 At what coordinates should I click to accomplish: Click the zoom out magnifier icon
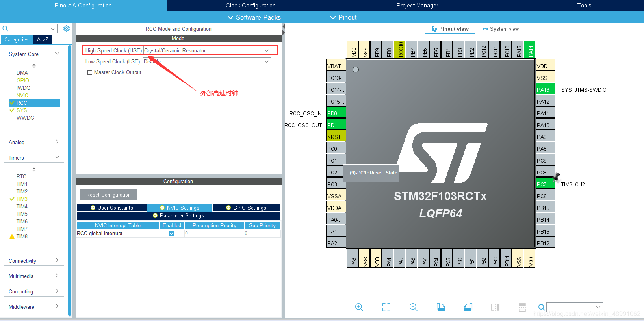coord(414,307)
